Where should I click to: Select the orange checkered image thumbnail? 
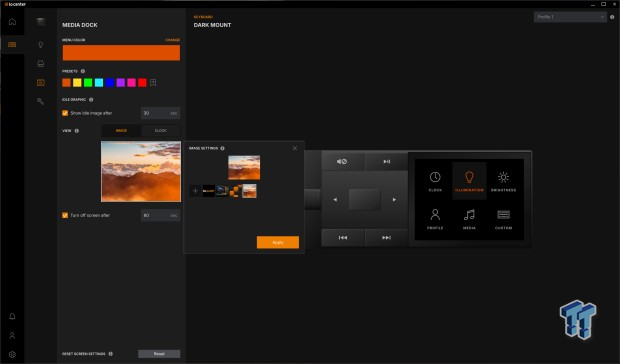pyautogui.click(x=236, y=191)
